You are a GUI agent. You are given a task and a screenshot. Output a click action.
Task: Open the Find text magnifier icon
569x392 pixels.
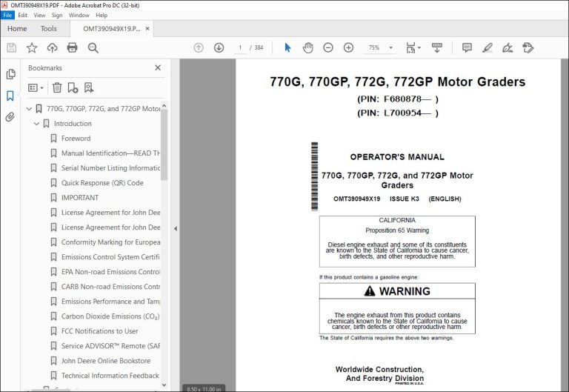93,47
